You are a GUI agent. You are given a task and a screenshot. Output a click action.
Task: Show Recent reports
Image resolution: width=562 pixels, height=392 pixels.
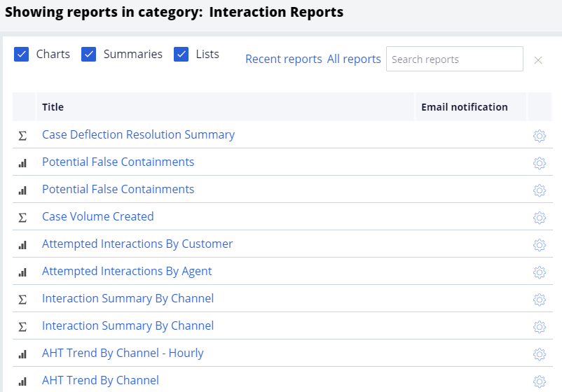(x=283, y=59)
